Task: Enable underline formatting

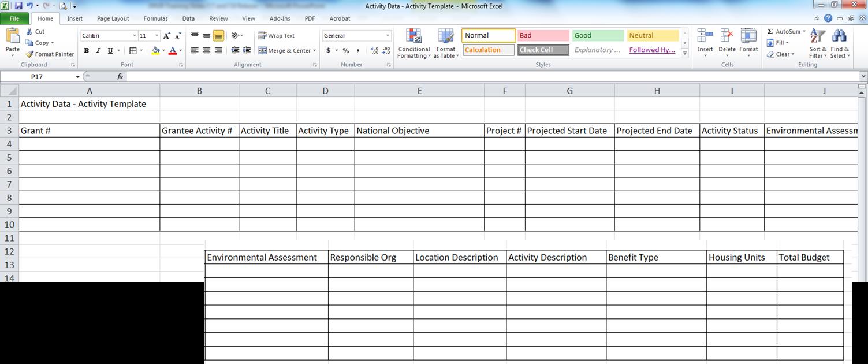Action: (x=109, y=50)
